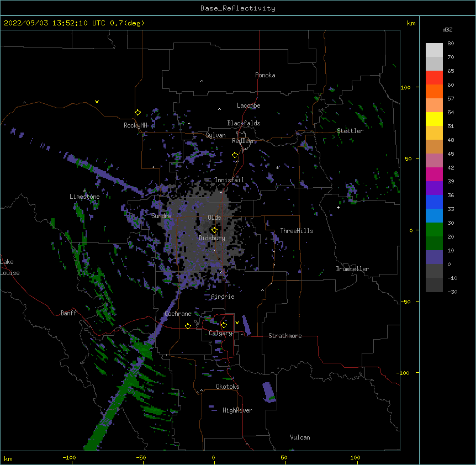Click the Olds city label

pyautogui.click(x=214, y=218)
